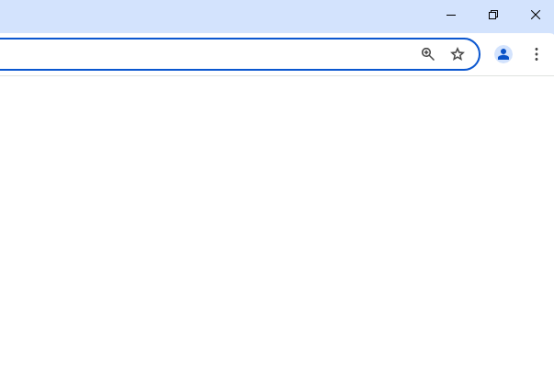Expand Customize and control Chrome menu

(536, 54)
